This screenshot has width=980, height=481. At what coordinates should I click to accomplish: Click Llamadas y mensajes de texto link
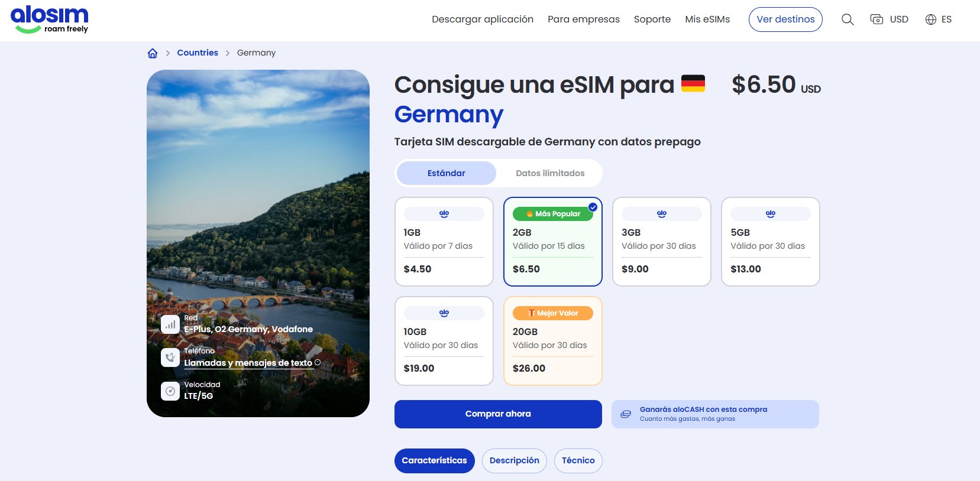(x=248, y=363)
